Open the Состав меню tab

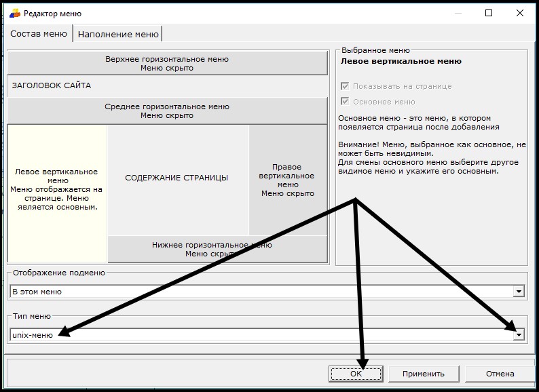click(x=39, y=34)
